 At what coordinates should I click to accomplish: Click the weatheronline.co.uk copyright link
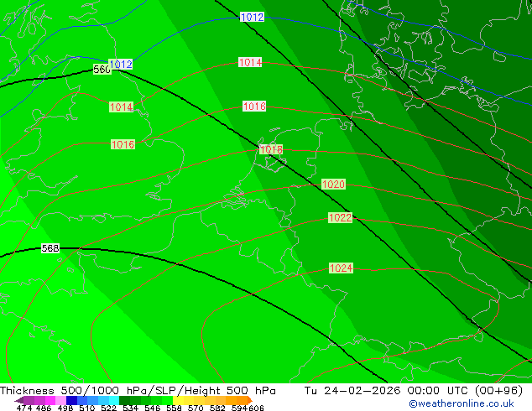(462, 403)
